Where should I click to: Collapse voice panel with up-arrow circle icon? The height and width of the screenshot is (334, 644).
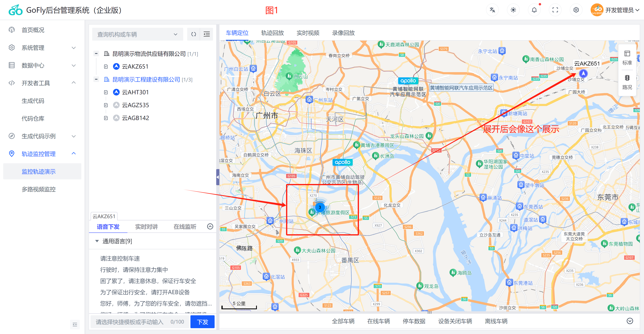point(210,226)
